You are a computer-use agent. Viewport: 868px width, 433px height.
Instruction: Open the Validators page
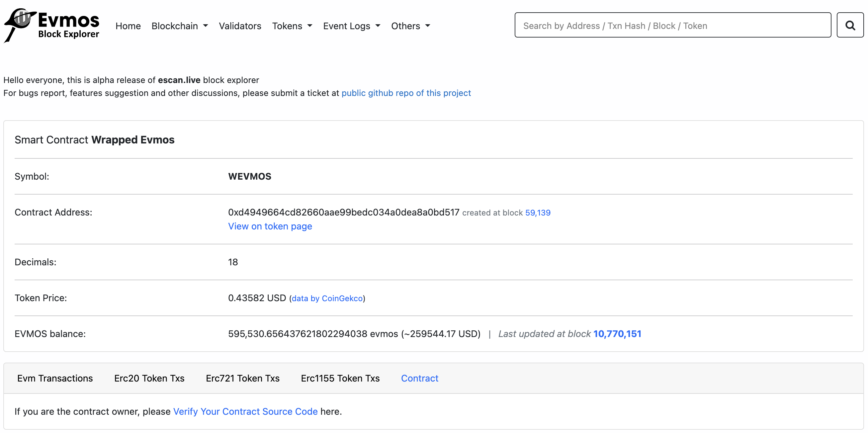tap(240, 26)
